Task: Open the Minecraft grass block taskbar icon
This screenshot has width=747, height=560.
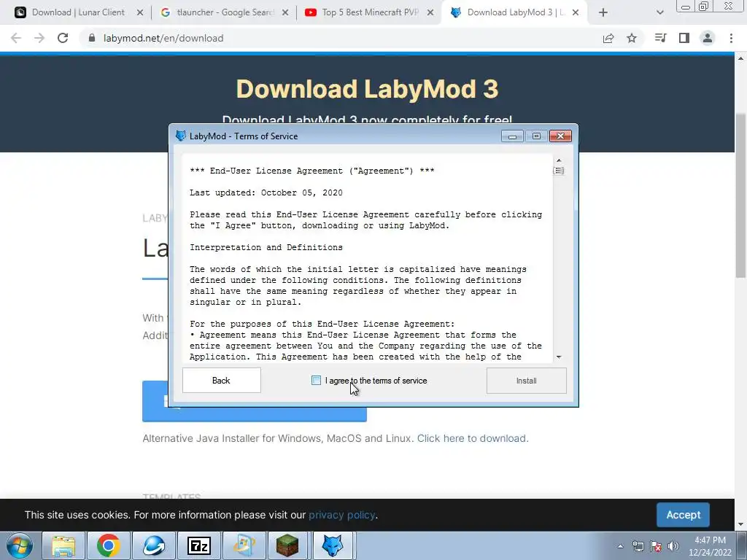Action: (287, 545)
